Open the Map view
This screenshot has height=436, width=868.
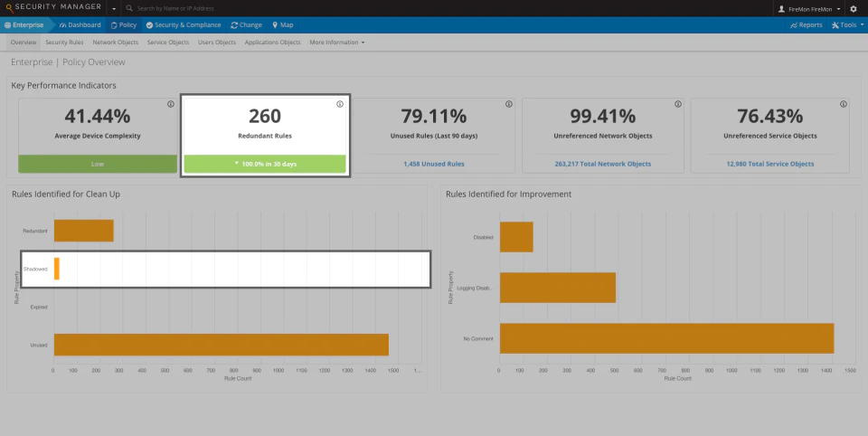282,25
